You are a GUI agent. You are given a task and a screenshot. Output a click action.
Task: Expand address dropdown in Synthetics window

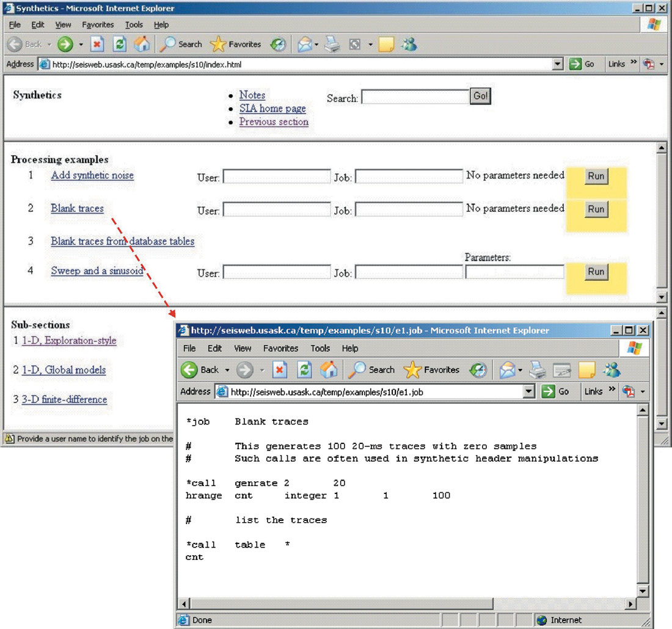click(x=557, y=64)
